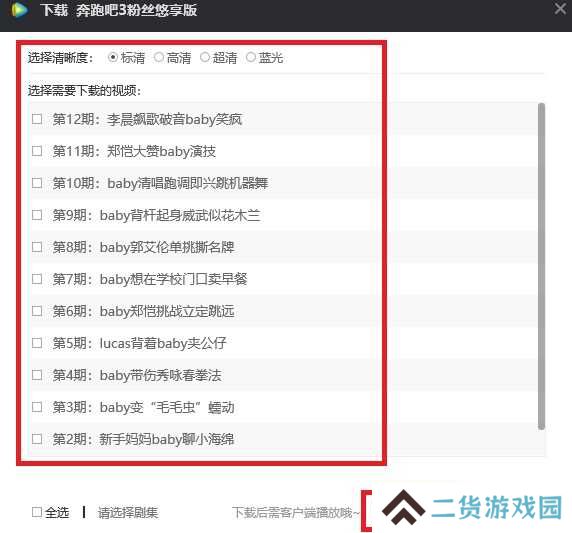Click episode title baby郭艾伦单挑撕名牌
The image size is (572, 533).
(167, 247)
